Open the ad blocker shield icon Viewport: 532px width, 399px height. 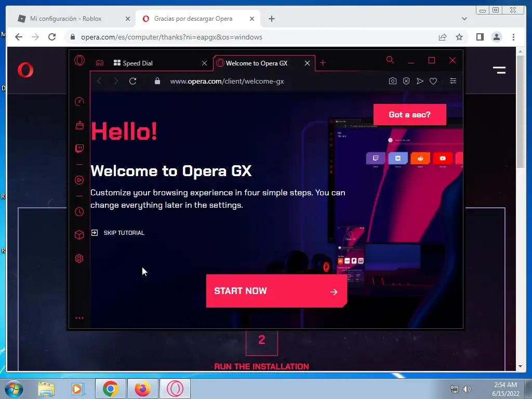(x=406, y=81)
